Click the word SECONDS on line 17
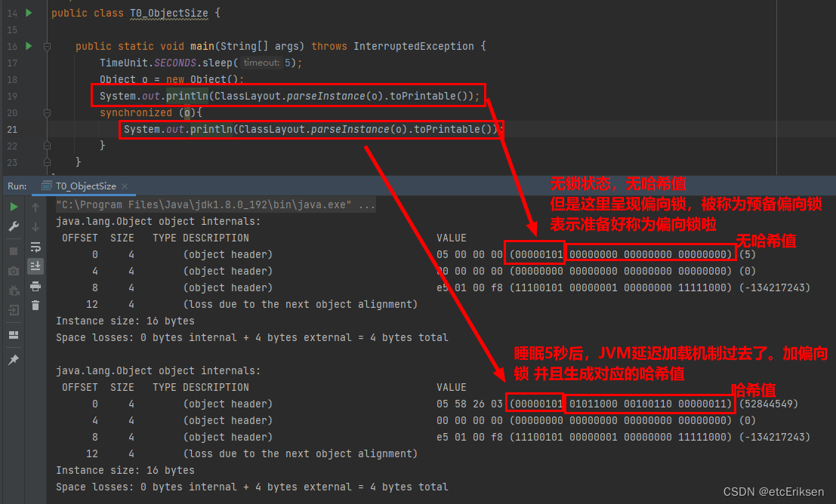The image size is (836, 504). coord(175,63)
